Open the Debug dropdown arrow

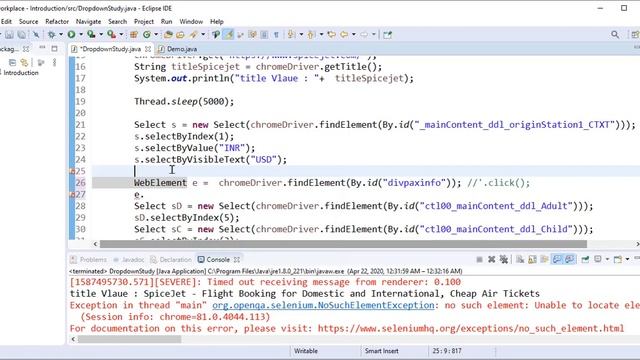click(x=61, y=35)
